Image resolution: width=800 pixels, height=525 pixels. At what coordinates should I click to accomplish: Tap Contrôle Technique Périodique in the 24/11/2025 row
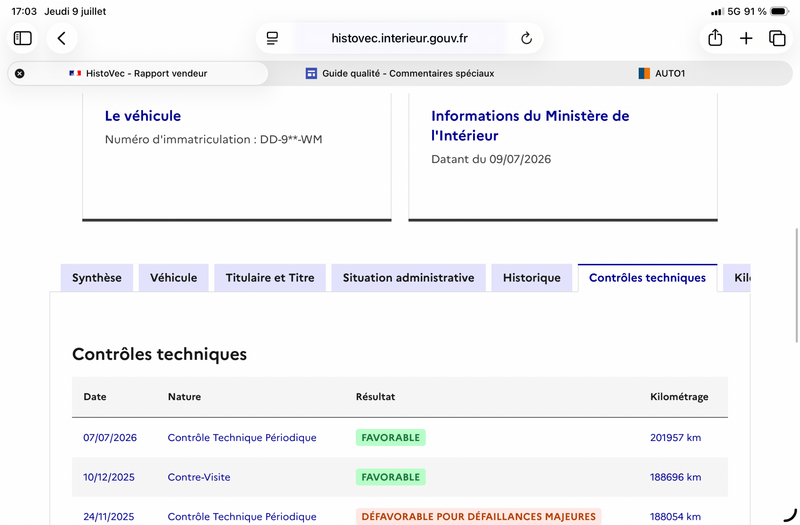click(242, 516)
